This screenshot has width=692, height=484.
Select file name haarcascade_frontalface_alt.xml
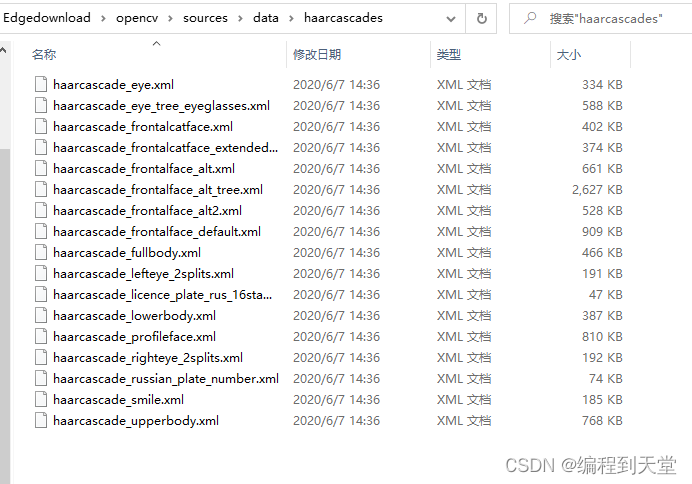144,169
